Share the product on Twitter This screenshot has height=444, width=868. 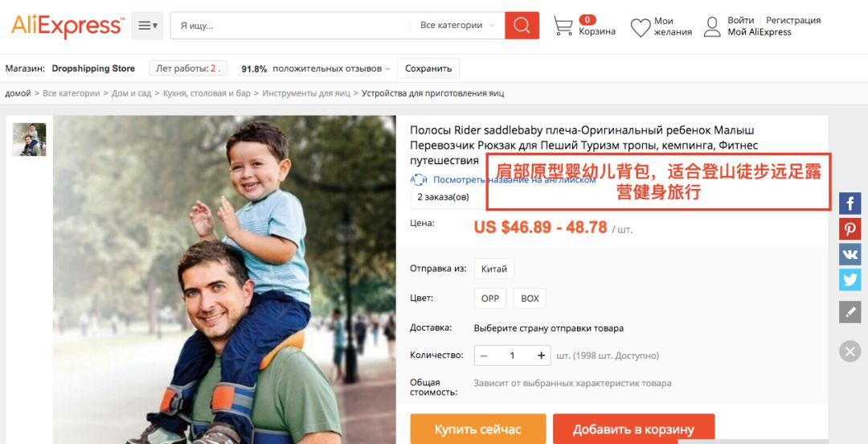tap(850, 279)
